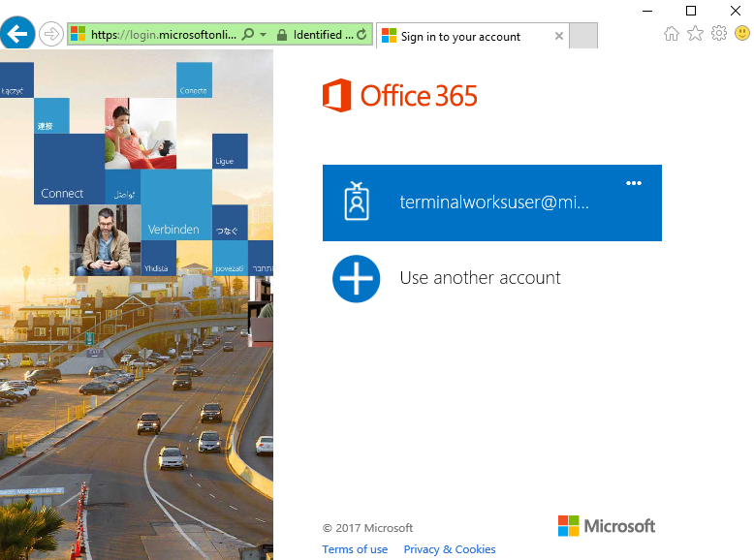The image size is (754, 560).
Task: Open Tools with the gear icon
Action: [719, 34]
